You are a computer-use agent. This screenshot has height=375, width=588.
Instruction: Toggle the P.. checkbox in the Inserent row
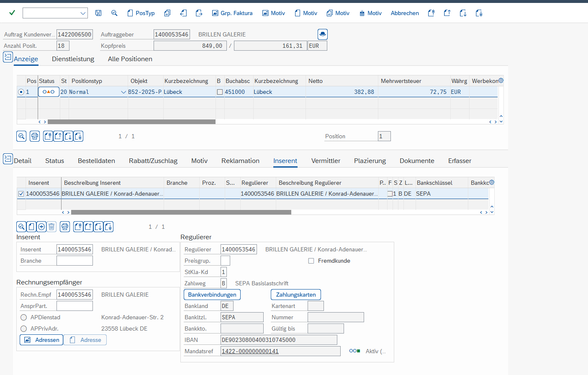point(390,194)
